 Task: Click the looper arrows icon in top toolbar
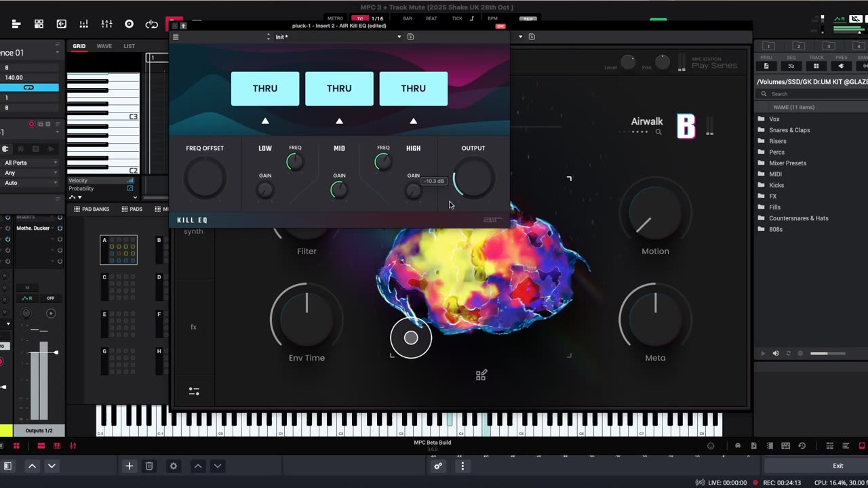[152, 24]
